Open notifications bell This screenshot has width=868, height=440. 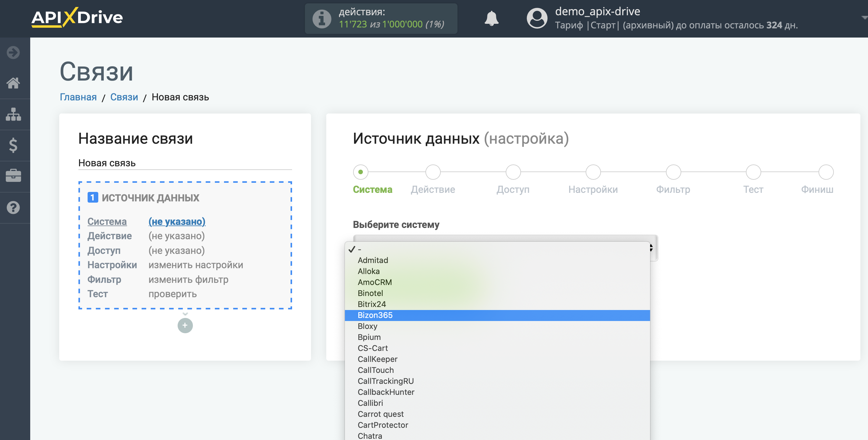coord(492,18)
